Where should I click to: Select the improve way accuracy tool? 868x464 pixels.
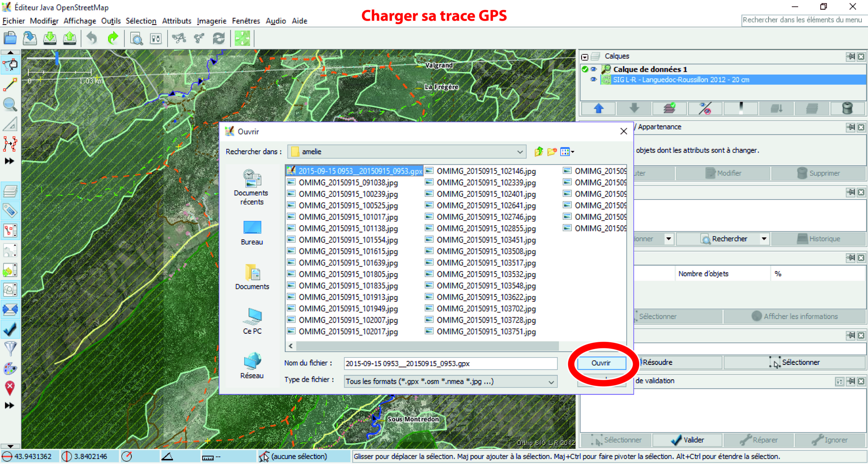point(10,144)
